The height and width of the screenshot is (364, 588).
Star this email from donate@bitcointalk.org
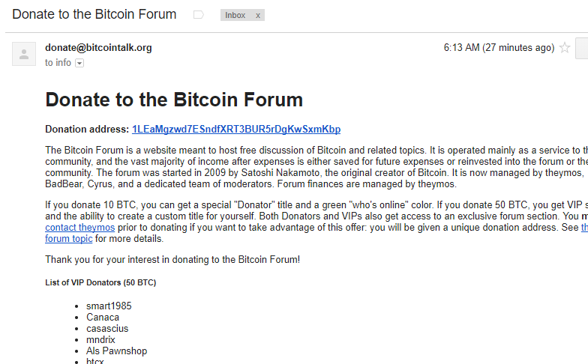pyautogui.click(x=564, y=48)
